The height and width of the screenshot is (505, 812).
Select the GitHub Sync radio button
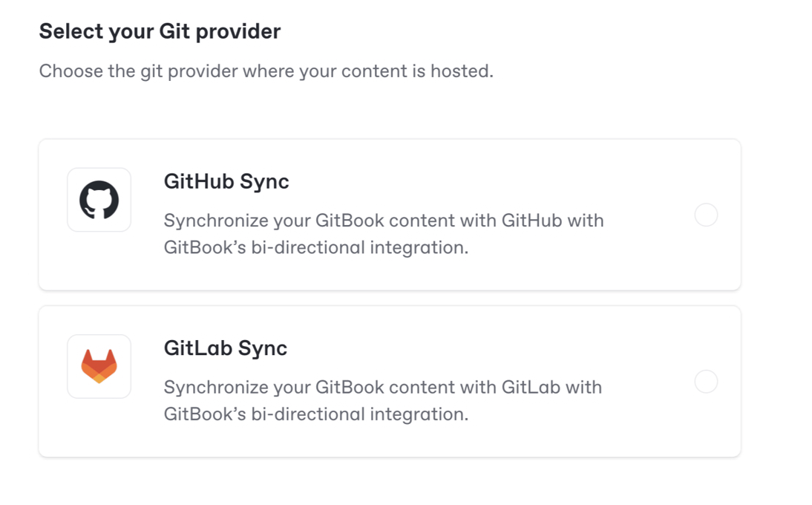pos(706,215)
